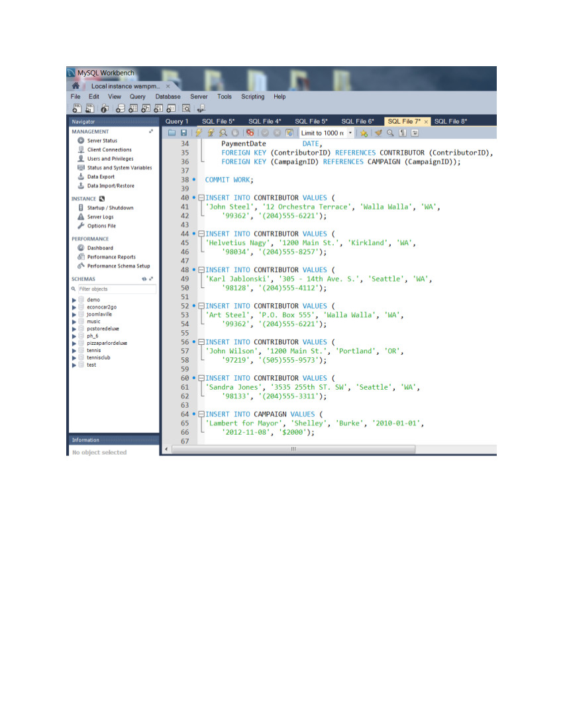Viewport: 563px width, 728px height.
Task: Open the Database menu
Action: pos(168,97)
